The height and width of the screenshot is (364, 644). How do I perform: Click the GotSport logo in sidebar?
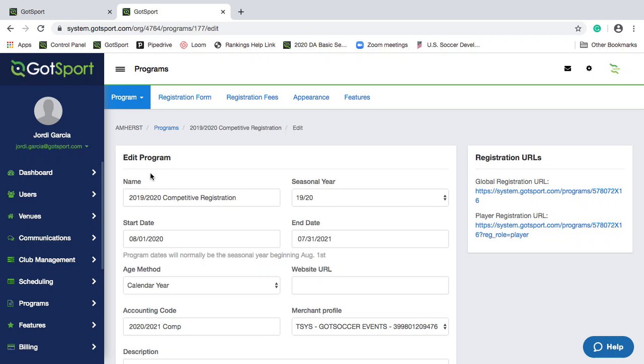click(x=52, y=69)
